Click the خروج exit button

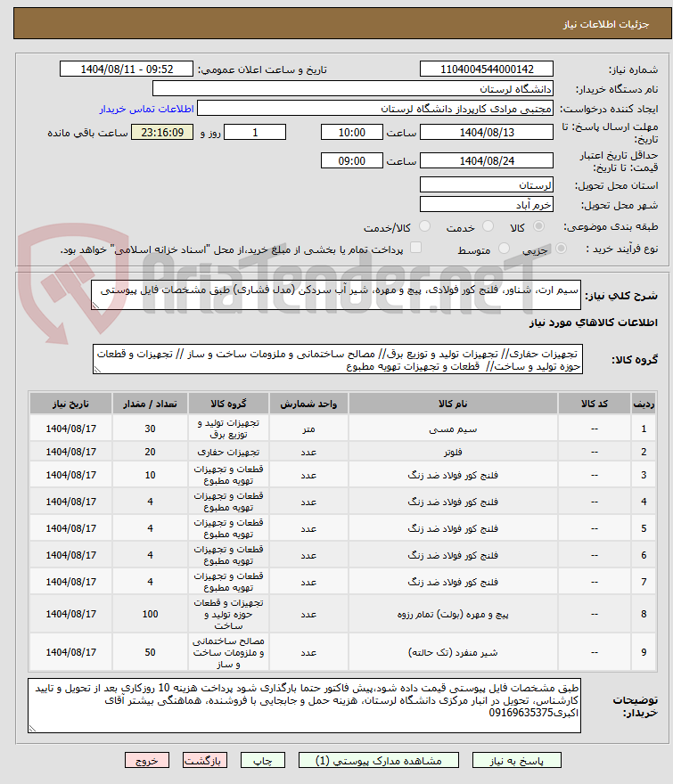point(146,761)
